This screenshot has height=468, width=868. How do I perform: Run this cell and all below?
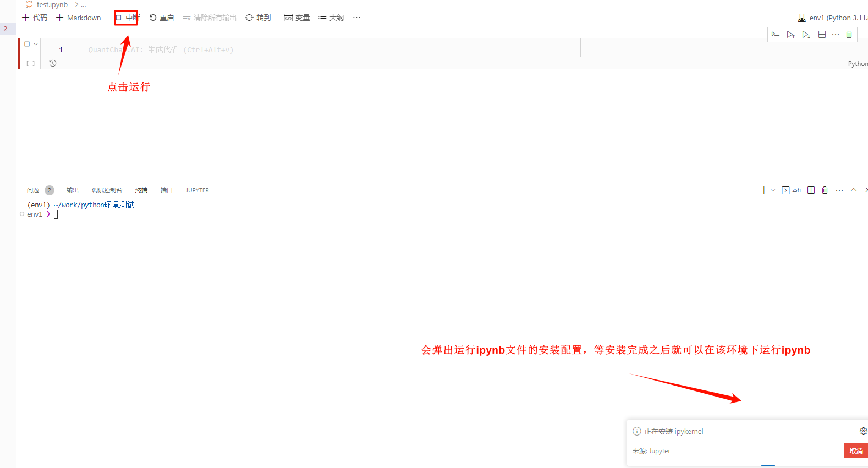pyautogui.click(x=806, y=35)
